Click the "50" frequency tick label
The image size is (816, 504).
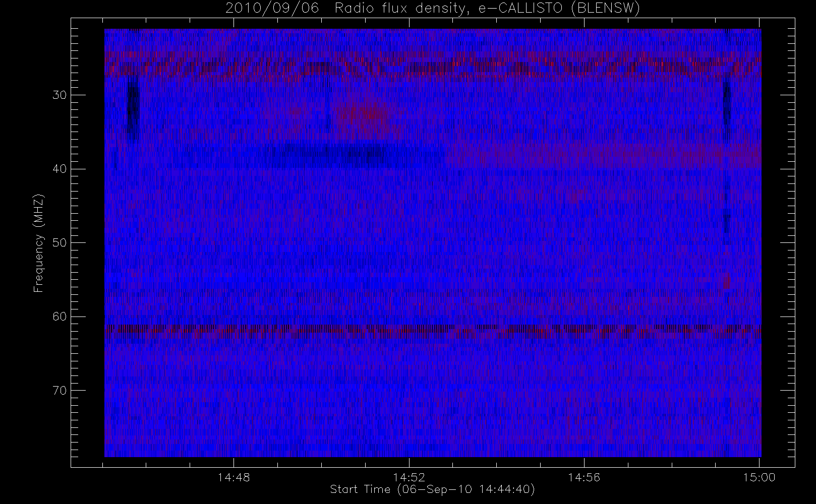tap(60, 242)
